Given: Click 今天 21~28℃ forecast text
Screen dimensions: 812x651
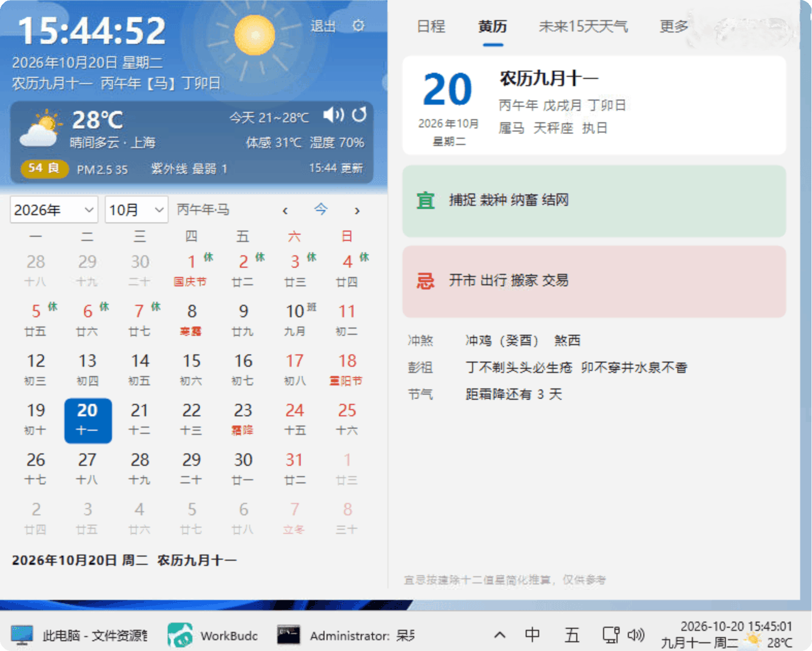Looking at the screenshot, I should pos(269,118).
